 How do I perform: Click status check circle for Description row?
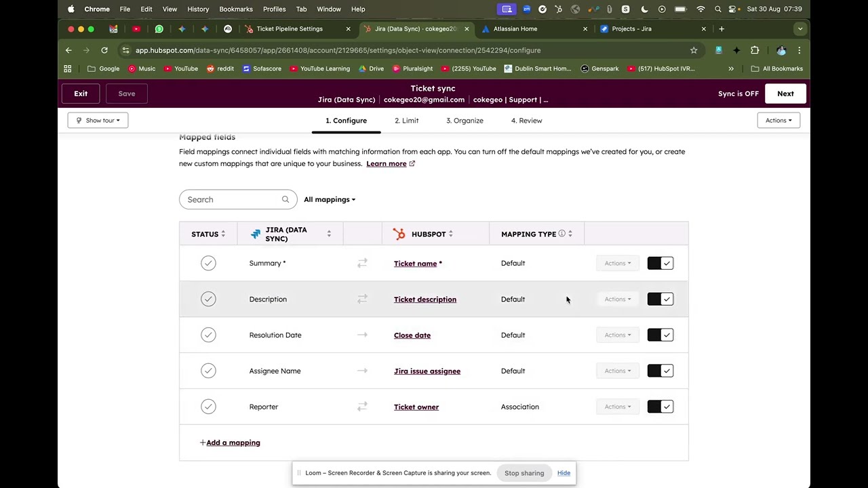click(x=208, y=299)
